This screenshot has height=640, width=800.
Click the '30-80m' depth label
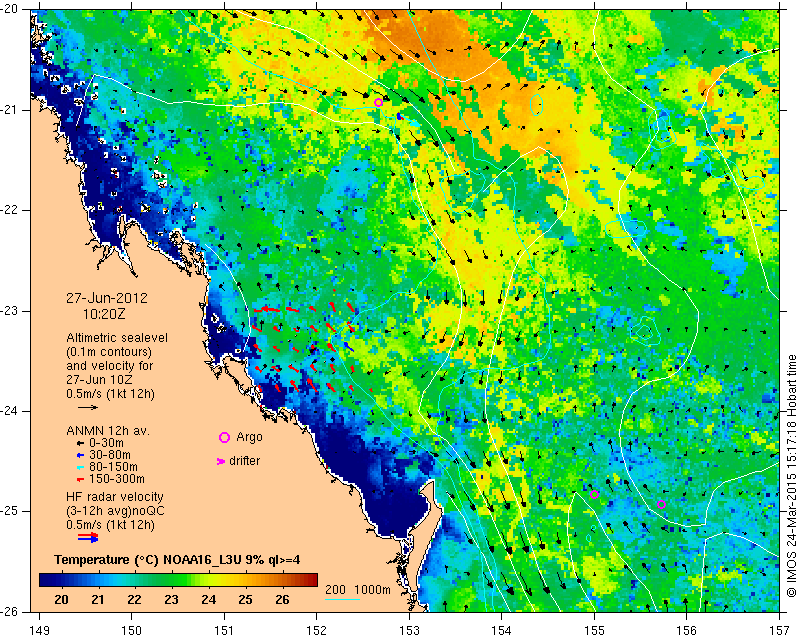click(110, 455)
